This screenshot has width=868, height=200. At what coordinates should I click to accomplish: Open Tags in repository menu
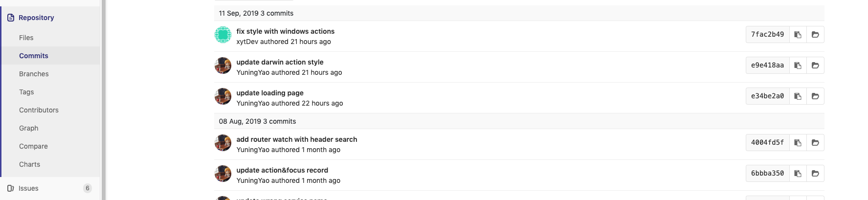pos(26,92)
